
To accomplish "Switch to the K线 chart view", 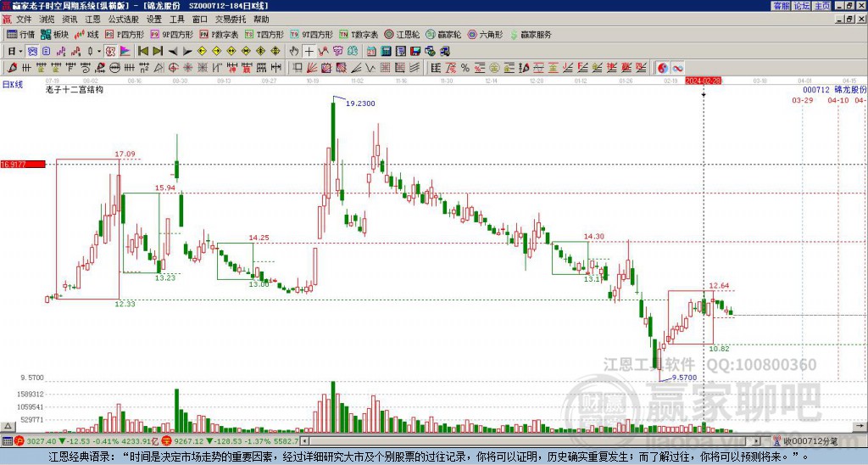I will (x=86, y=34).
